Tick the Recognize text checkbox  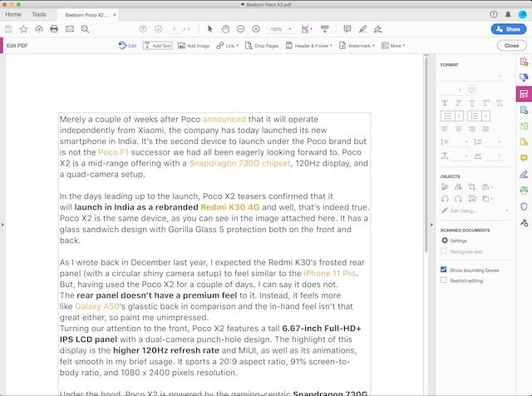coord(444,250)
